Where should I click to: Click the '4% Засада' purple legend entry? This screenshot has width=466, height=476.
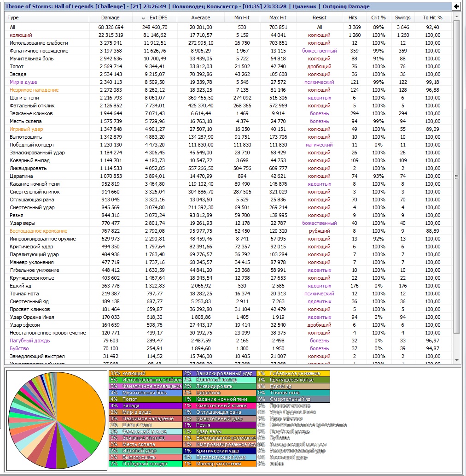(x=146, y=406)
